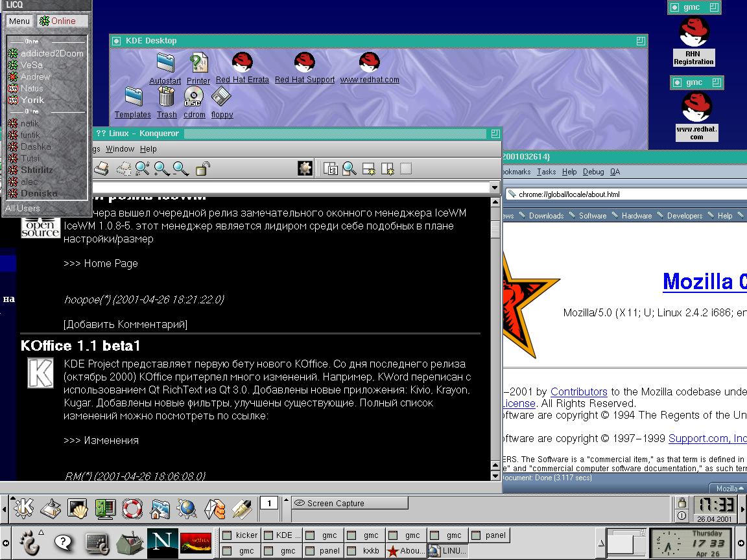Follow the Contributors link on Mozilla page
747x560 pixels.
[x=578, y=391]
